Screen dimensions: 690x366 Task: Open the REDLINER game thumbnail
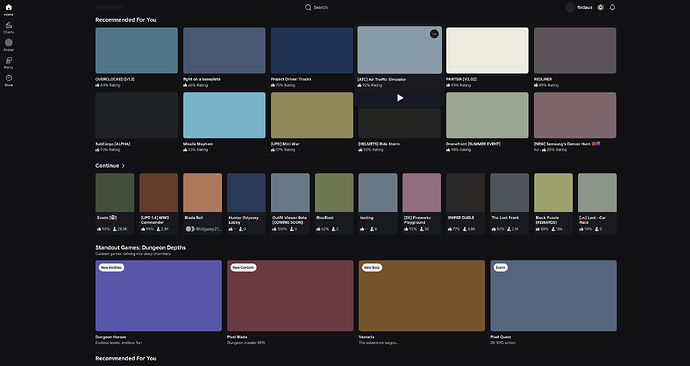(575, 51)
